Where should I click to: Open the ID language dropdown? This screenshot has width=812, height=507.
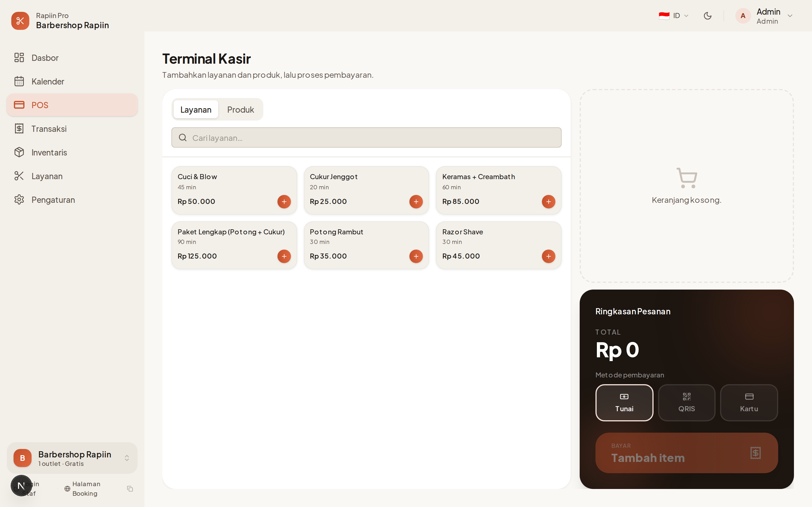click(x=674, y=16)
